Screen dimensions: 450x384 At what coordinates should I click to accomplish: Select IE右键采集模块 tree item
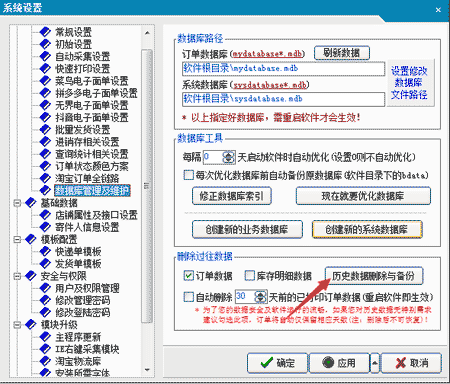pos(87,349)
